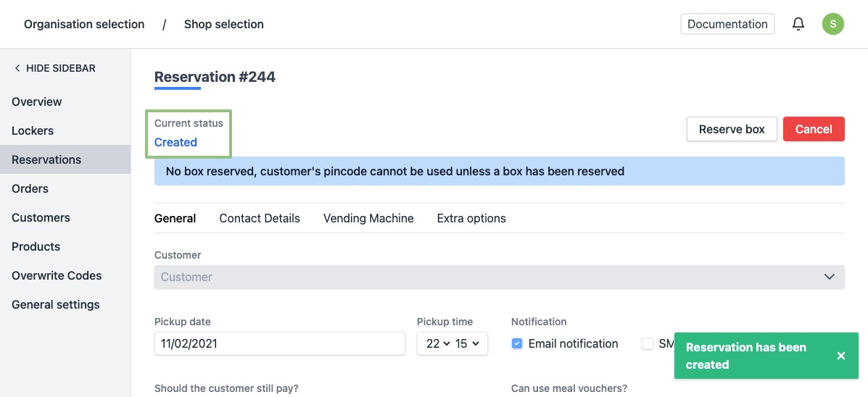Toggle the SMS notification checkbox
Screen dimensions: 868x397
(x=648, y=343)
